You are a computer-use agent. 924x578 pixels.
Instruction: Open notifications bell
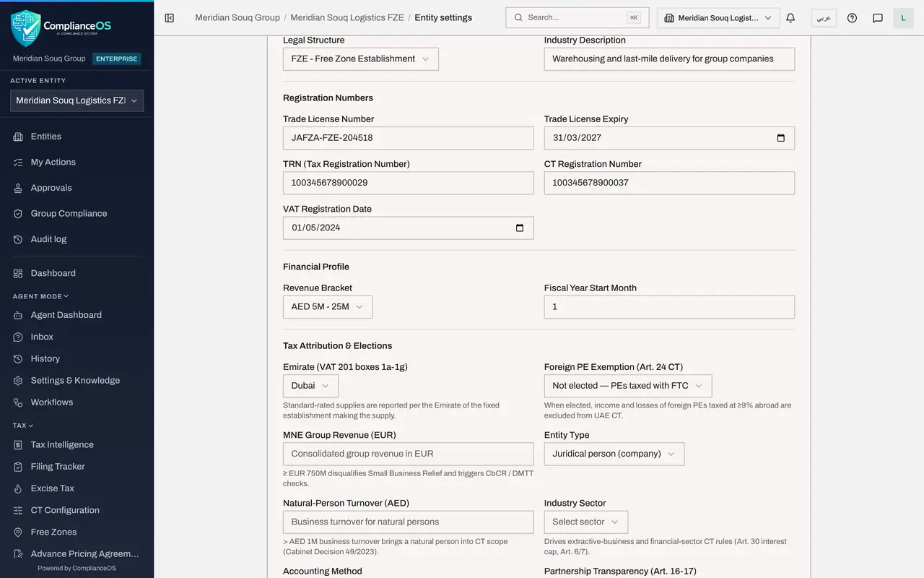[790, 18]
